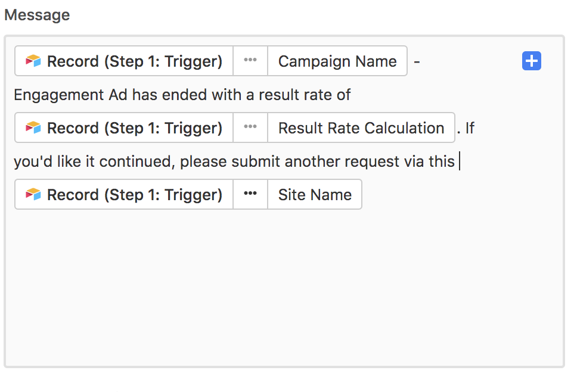Screen dimensions: 577x392
Task: Select the Campaign Name field segment
Action: (337, 61)
